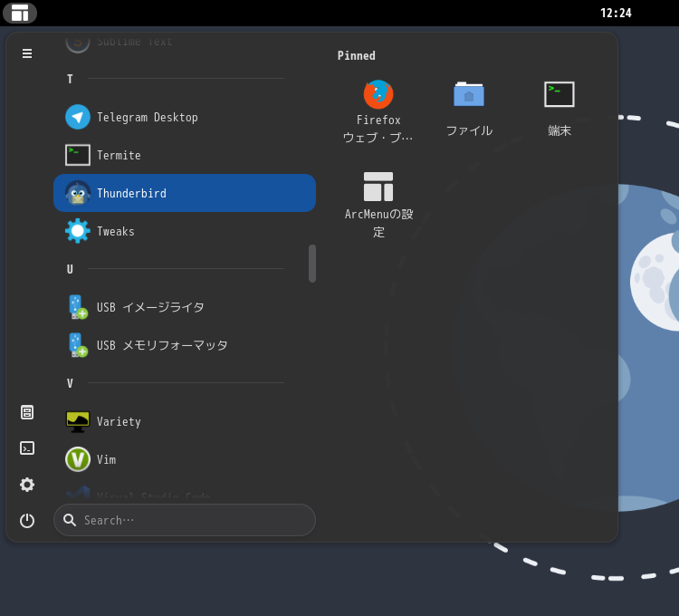Click the USB イメージライタ label
This screenshot has width=679, height=616.
click(150, 307)
